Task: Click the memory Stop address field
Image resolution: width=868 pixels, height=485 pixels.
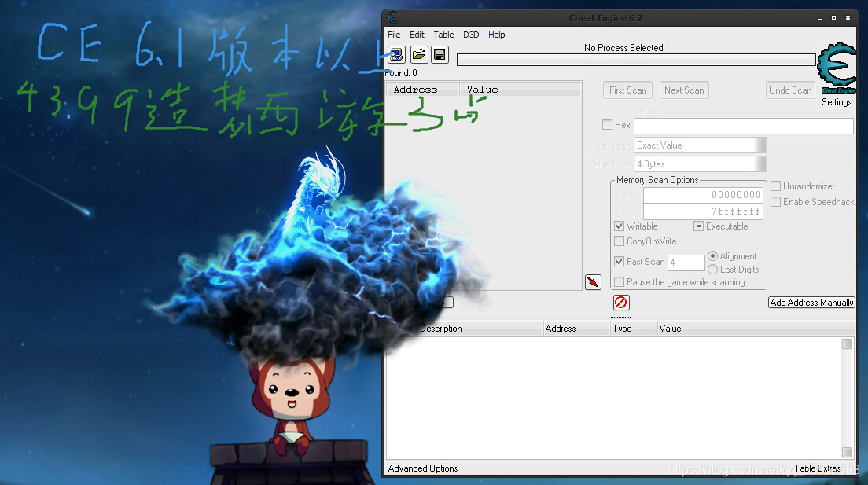Action: coord(703,211)
